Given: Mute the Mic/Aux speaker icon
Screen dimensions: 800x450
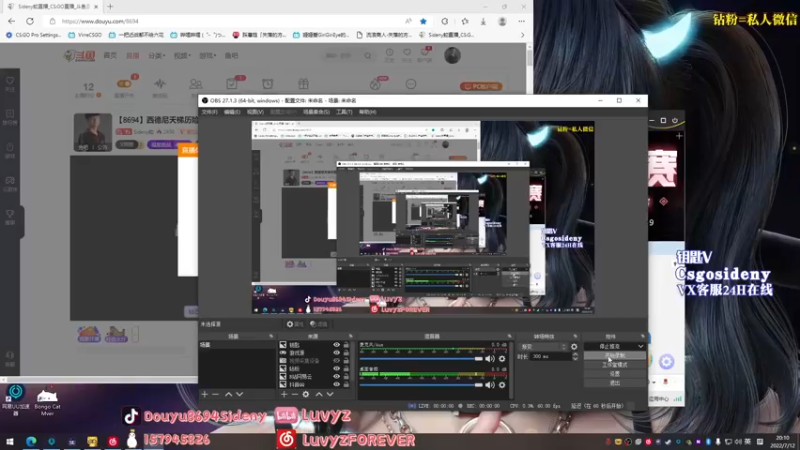Looking at the screenshot, I should coord(490,359).
